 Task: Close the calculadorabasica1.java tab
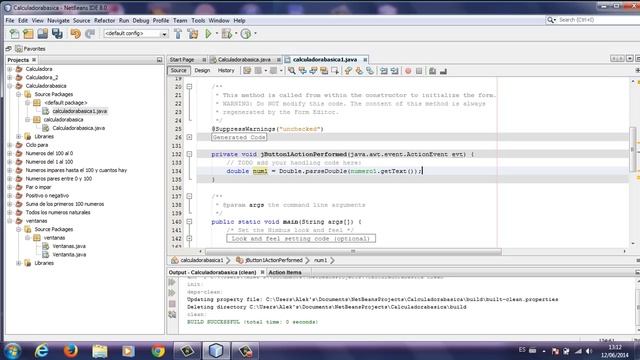[365, 60]
